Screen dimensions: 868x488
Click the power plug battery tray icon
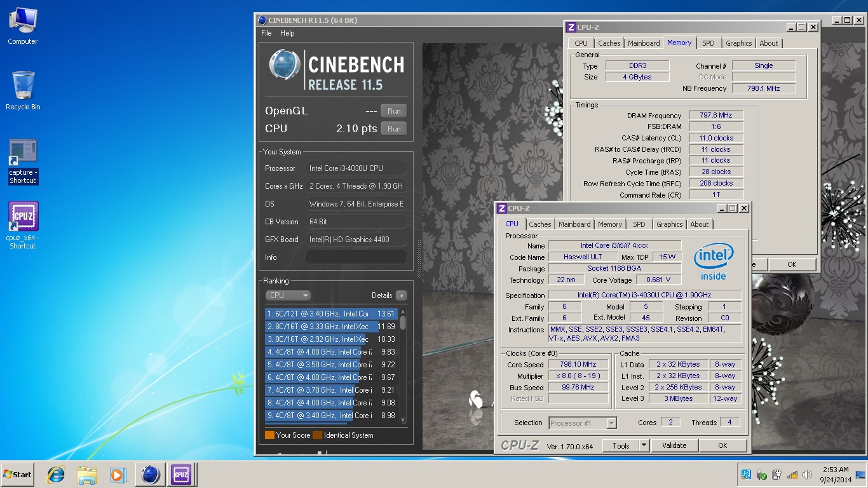pos(776,475)
